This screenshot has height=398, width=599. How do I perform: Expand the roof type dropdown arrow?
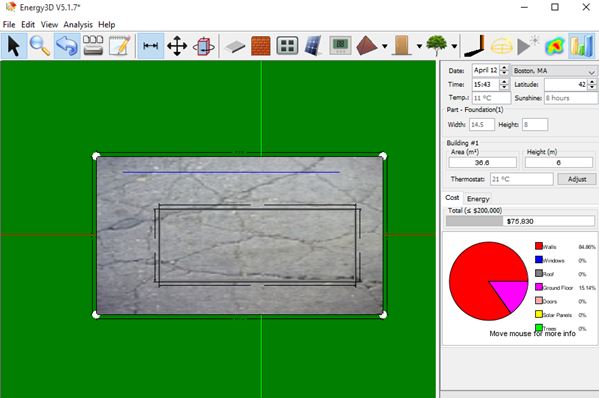click(384, 46)
